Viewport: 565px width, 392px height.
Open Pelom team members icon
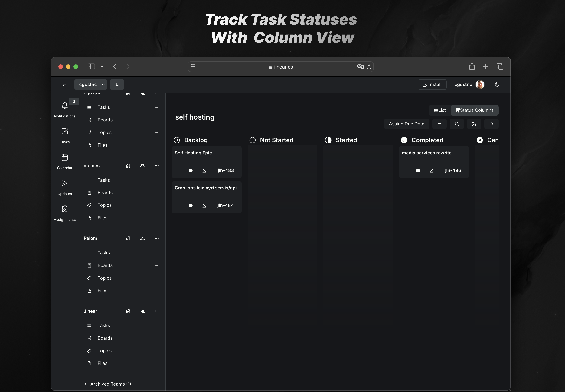coord(142,238)
